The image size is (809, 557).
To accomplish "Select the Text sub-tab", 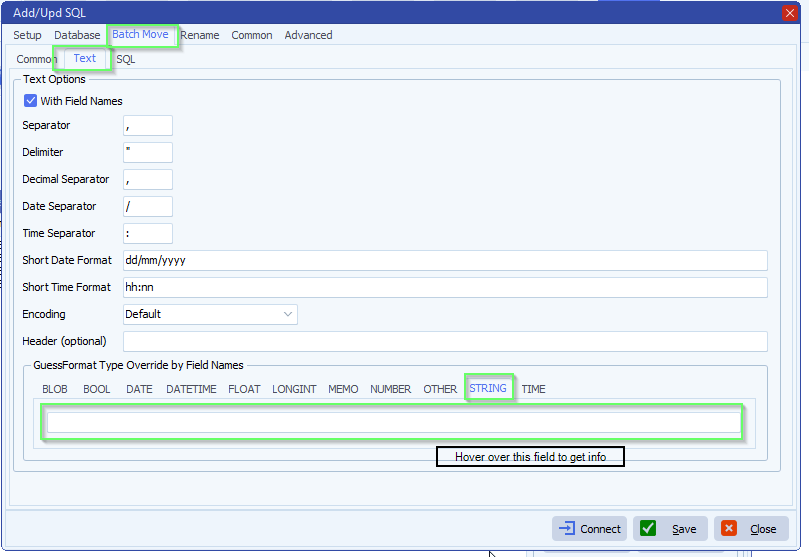I will point(85,58).
